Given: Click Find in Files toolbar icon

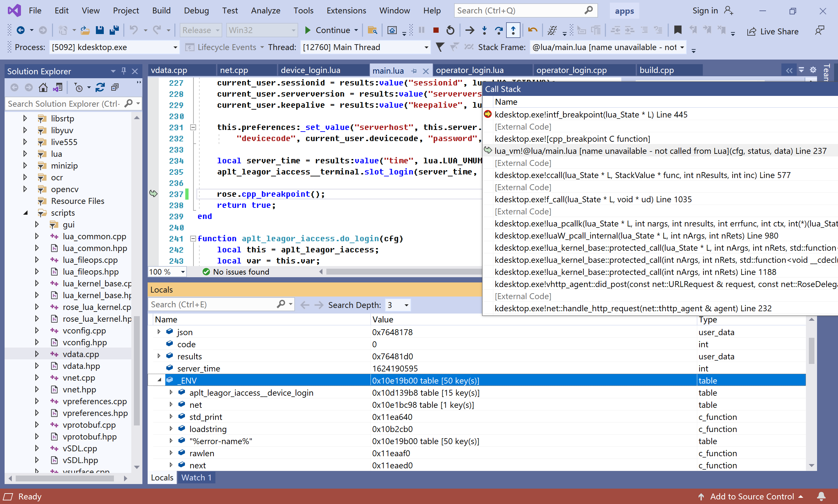Looking at the screenshot, I should click(x=373, y=30).
